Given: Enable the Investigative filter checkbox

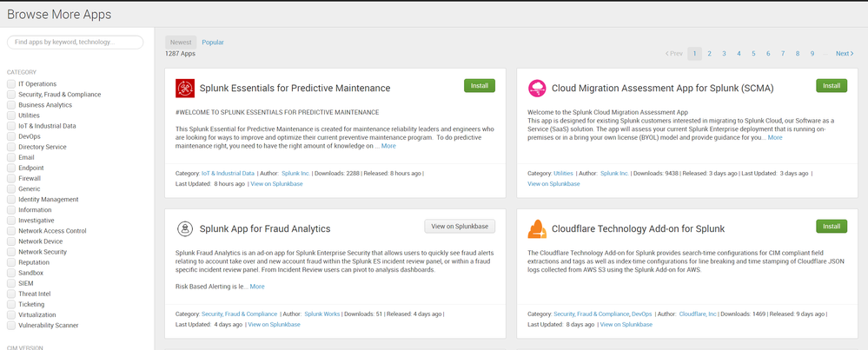Looking at the screenshot, I should [11, 221].
